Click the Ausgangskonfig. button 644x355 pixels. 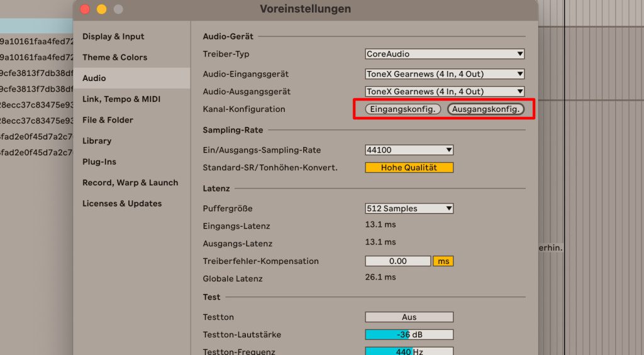pos(486,109)
